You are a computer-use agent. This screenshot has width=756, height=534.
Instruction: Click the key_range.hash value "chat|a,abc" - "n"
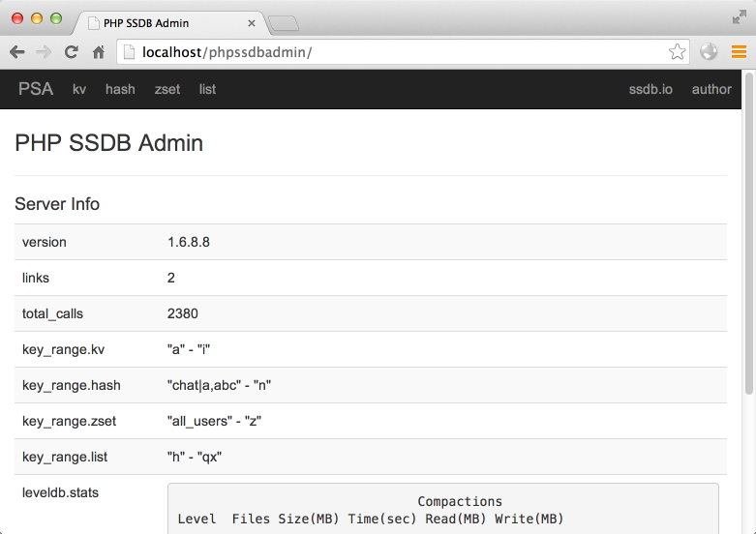coord(219,385)
